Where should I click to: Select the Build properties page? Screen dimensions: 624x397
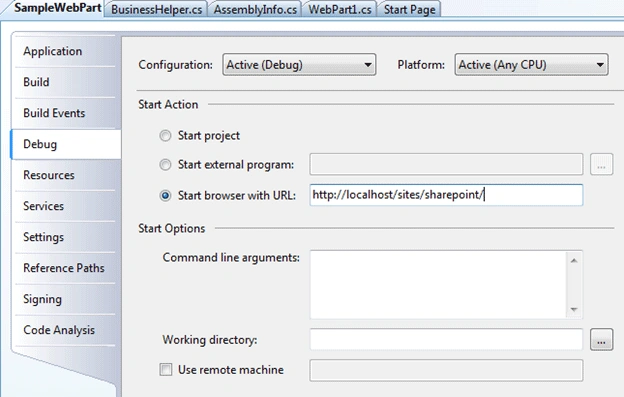pos(66,82)
